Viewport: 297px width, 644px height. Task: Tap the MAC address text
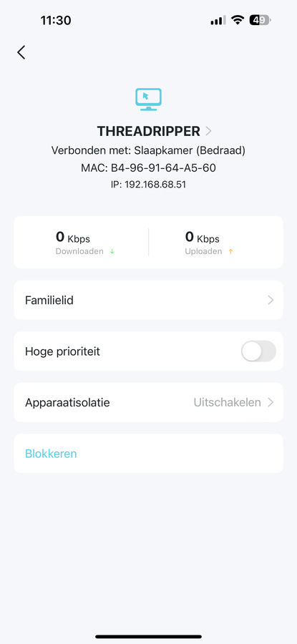click(148, 167)
